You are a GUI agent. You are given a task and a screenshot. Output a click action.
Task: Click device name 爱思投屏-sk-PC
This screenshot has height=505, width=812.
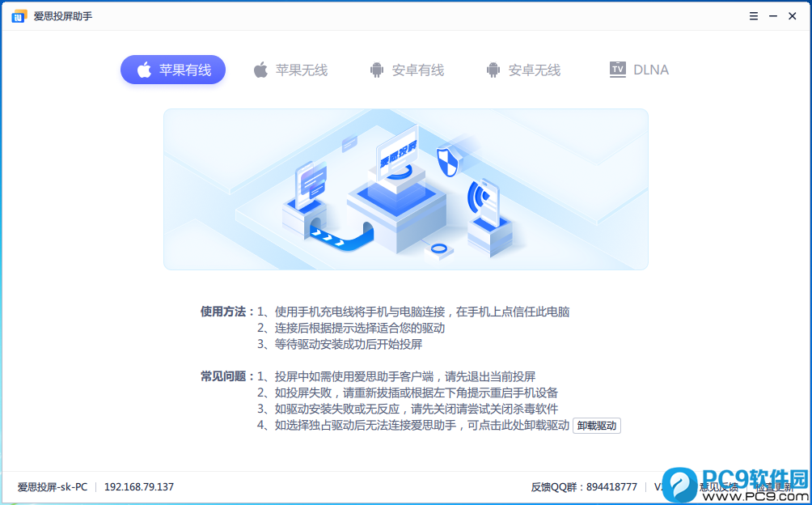point(53,487)
